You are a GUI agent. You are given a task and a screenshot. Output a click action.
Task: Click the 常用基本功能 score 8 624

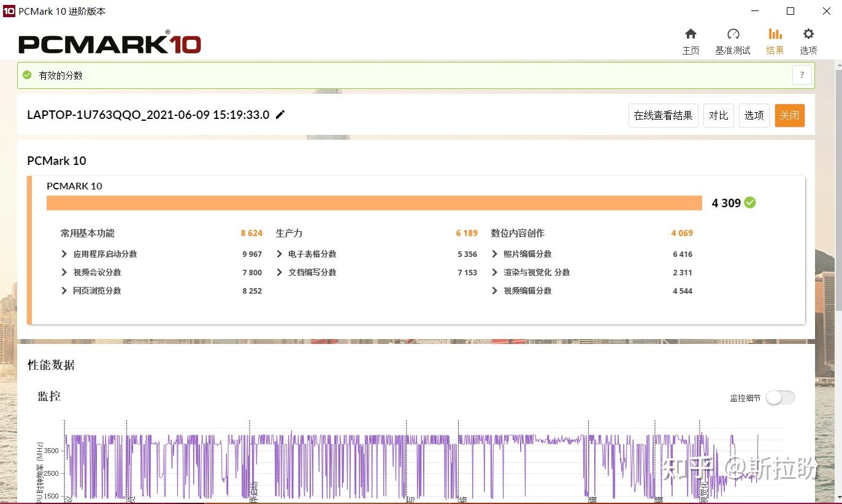[x=251, y=233]
